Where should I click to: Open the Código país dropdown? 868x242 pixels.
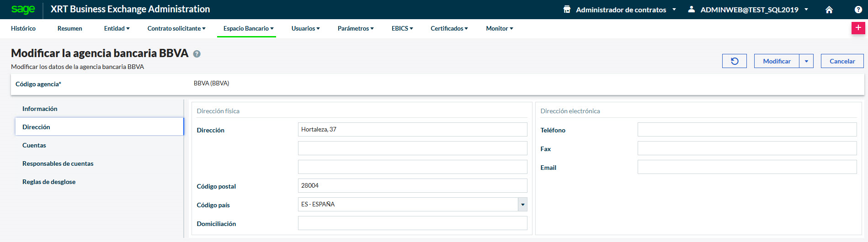tap(522, 205)
